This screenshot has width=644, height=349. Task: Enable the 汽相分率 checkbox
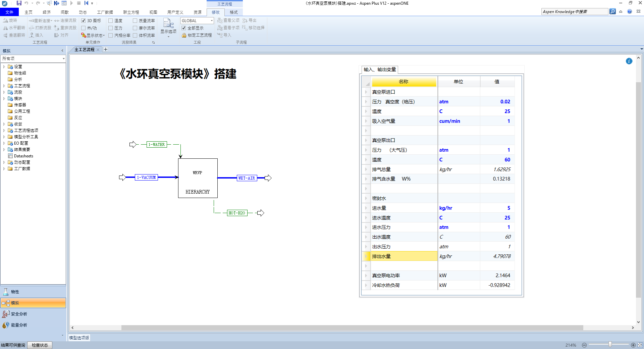110,36
